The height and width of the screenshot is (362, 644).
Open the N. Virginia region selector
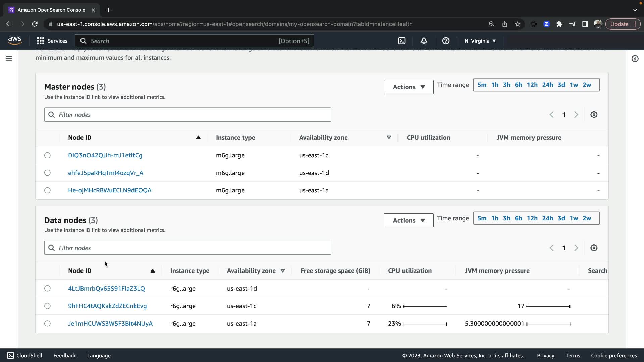click(480, 41)
